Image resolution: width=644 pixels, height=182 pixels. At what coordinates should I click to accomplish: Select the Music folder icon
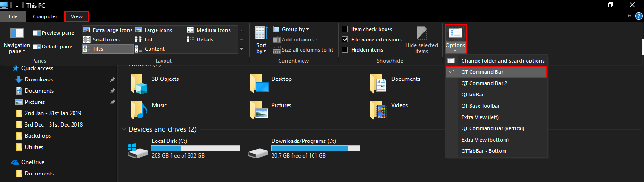coord(139,110)
